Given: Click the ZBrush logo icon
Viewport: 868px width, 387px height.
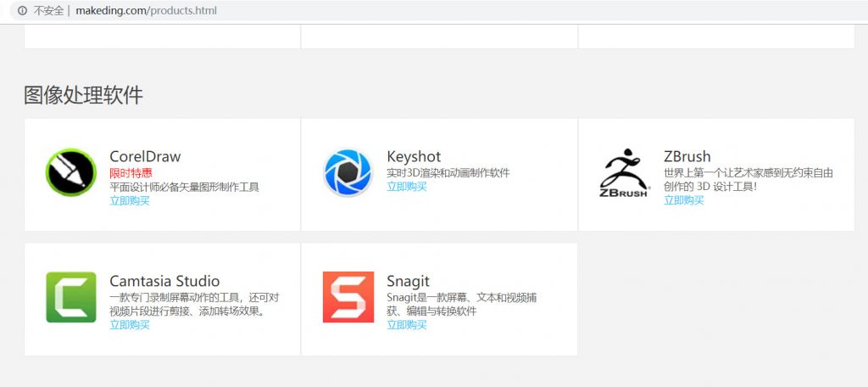Looking at the screenshot, I should point(625,173).
